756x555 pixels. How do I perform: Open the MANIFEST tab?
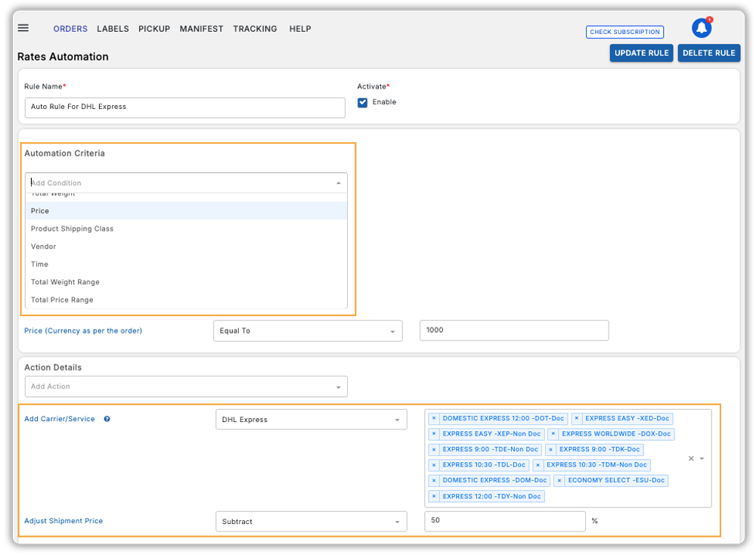point(201,29)
